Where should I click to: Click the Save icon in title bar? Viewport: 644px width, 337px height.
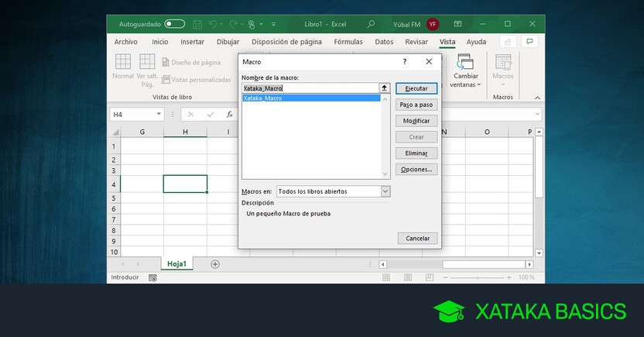197,24
